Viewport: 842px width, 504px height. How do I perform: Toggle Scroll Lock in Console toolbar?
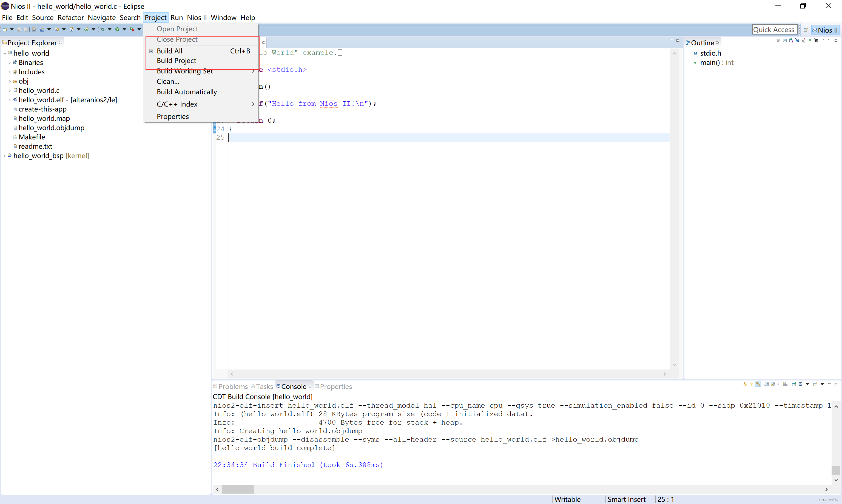773,384
